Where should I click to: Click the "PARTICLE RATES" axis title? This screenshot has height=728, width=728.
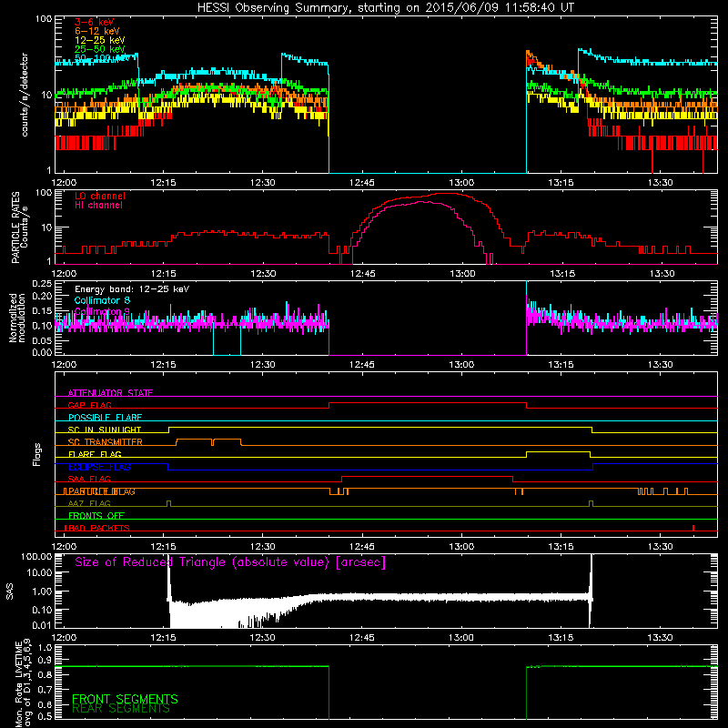(15, 227)
